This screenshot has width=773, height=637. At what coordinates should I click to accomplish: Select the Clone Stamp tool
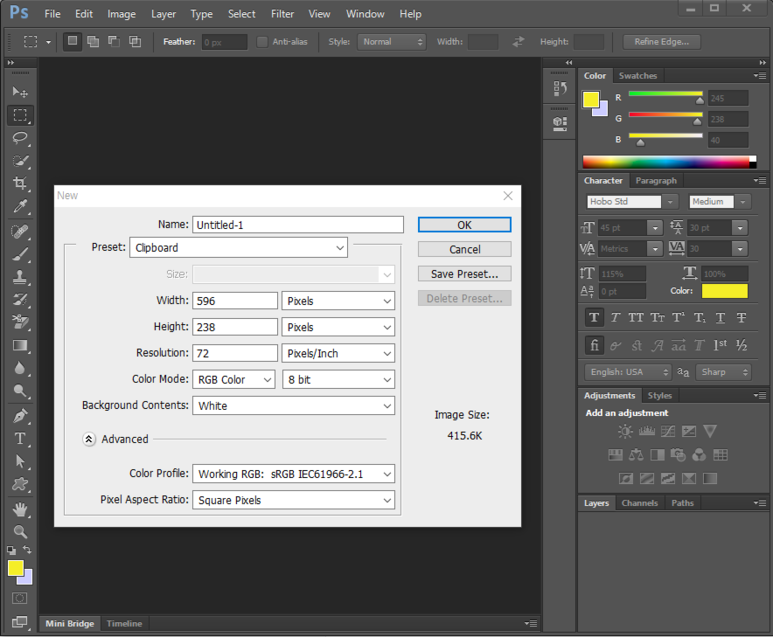(x=20, y=277)
